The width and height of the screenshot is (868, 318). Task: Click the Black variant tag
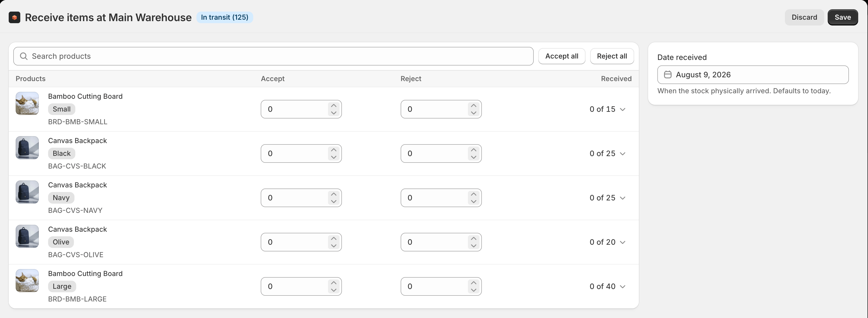[62, 153]
